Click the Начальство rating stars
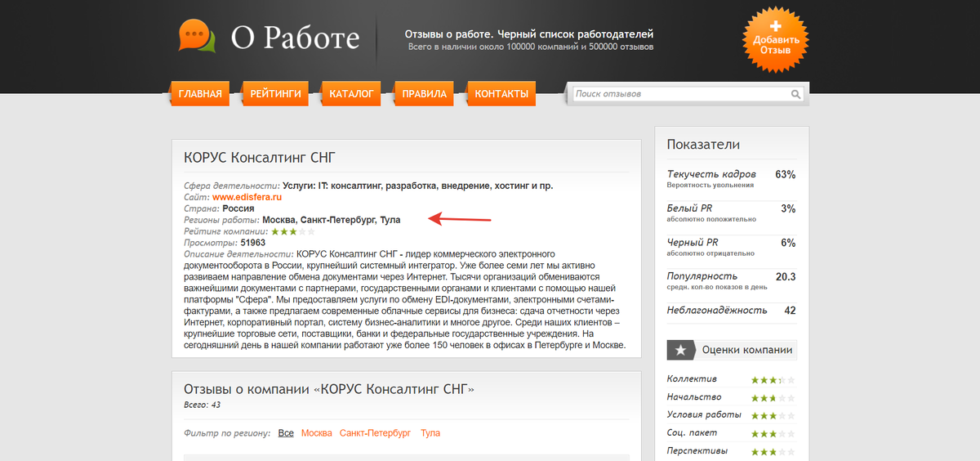This screenshot has width=980, height=461. (773, 397)
